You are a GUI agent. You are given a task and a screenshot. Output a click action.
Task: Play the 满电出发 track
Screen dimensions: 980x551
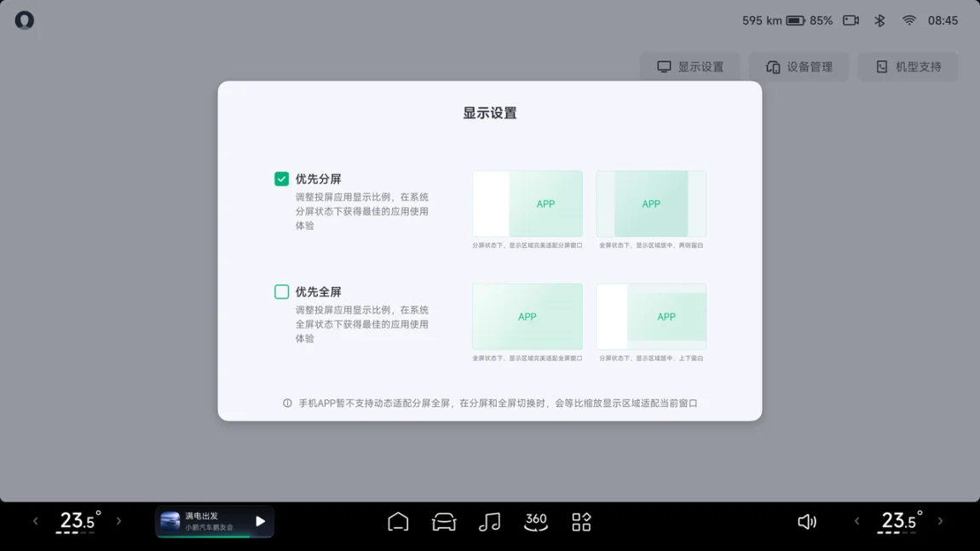pos(260,521)
